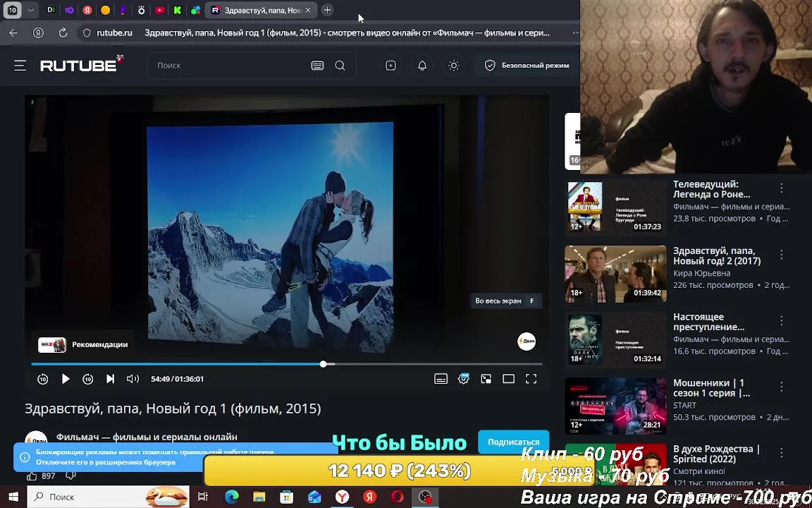The image size is (812, 508).
Task: Open the Рекомендации overlay button
Action: click(83, 345)
